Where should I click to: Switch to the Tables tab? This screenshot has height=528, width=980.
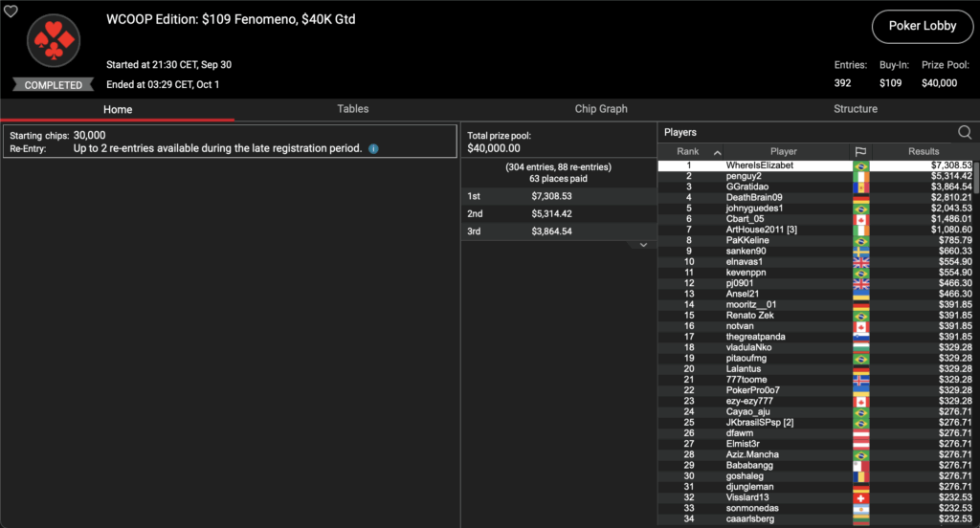click(x=352, y=109)
